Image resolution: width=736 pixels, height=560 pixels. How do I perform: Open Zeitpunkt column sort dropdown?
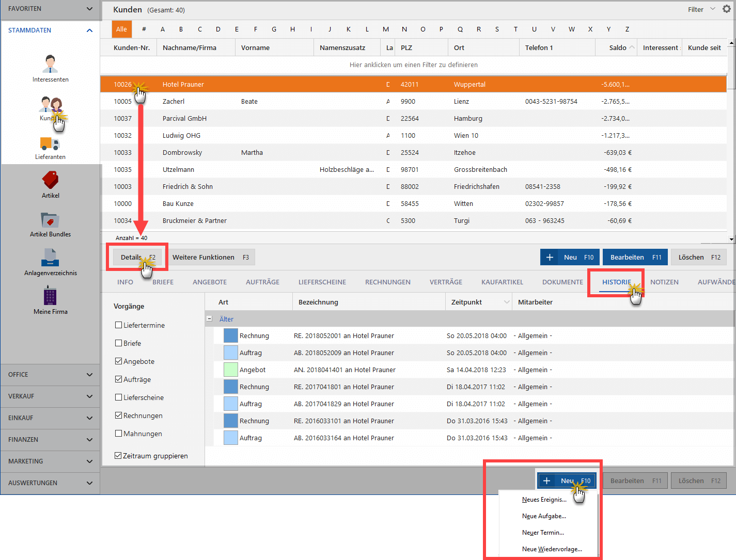(507, 302)
